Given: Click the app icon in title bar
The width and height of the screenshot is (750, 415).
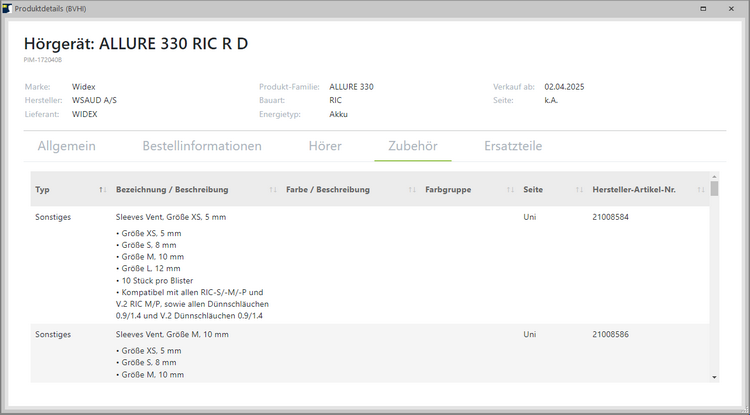Looking at the screenshot, I should pos(7,9).
